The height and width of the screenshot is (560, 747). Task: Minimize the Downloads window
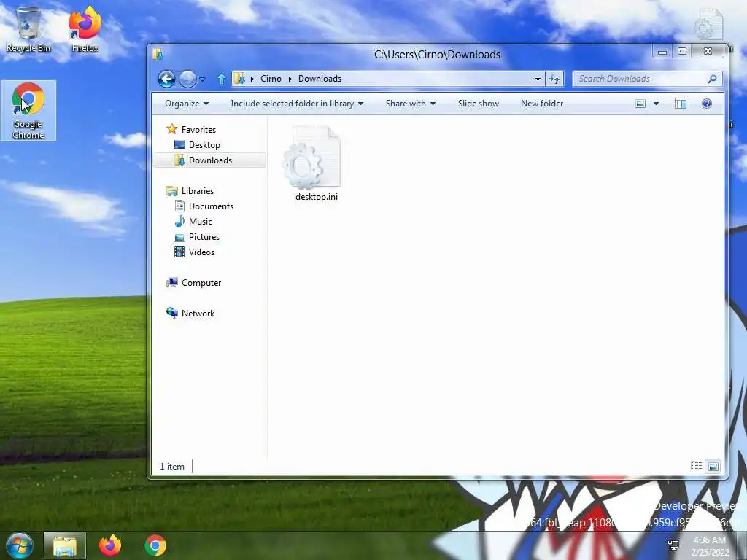click(x=662, y=52)
